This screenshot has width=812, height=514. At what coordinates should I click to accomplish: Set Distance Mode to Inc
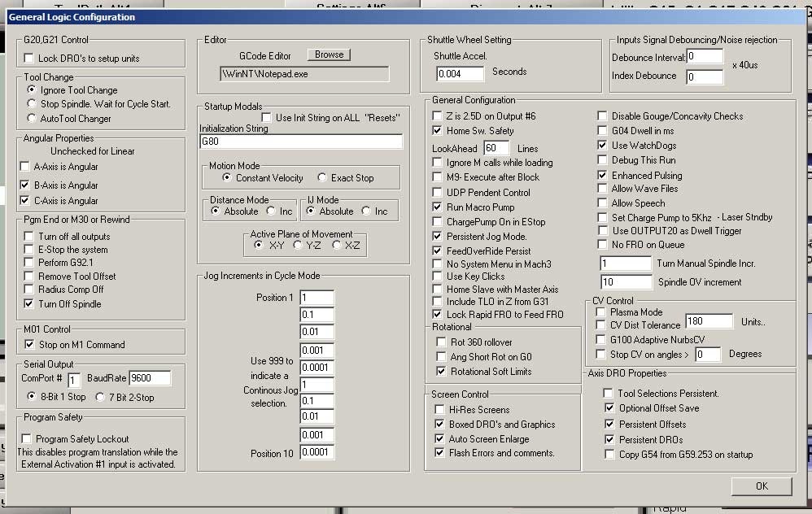[272, 211]
